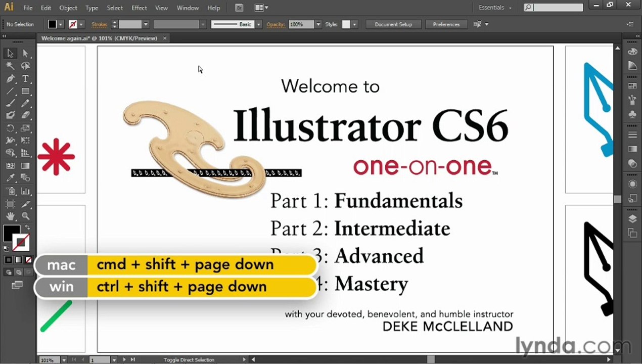Viewport: 642px width, 364px height.
Task: Select the Hand tool
Action: [10, 216]
